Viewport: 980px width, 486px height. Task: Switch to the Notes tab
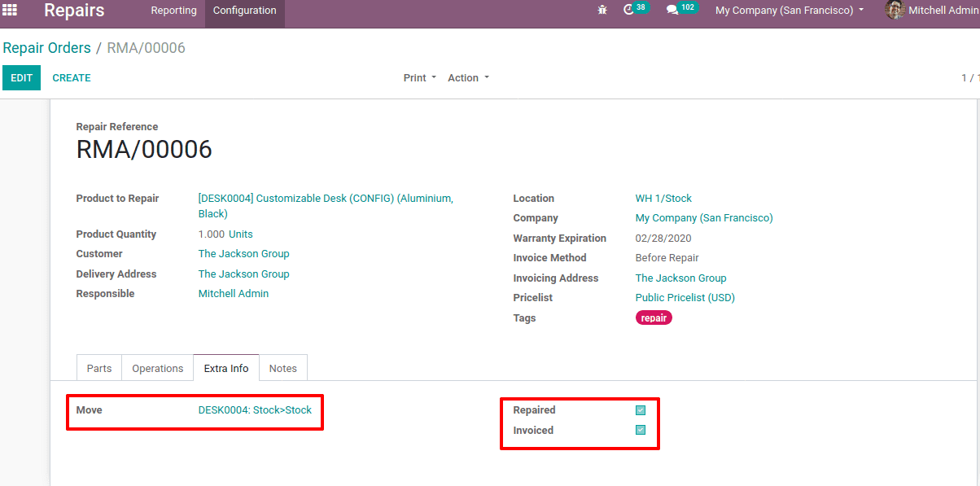[283, 368]
